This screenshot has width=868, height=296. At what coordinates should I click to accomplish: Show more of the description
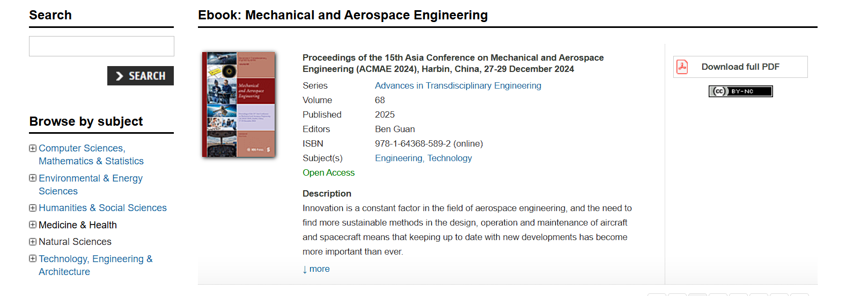(316, 269)
